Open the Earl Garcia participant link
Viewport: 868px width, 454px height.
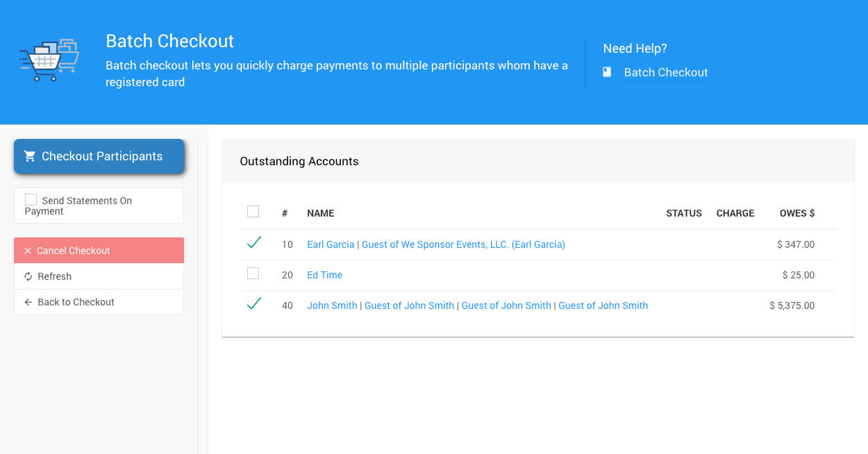tap(331, 244)
